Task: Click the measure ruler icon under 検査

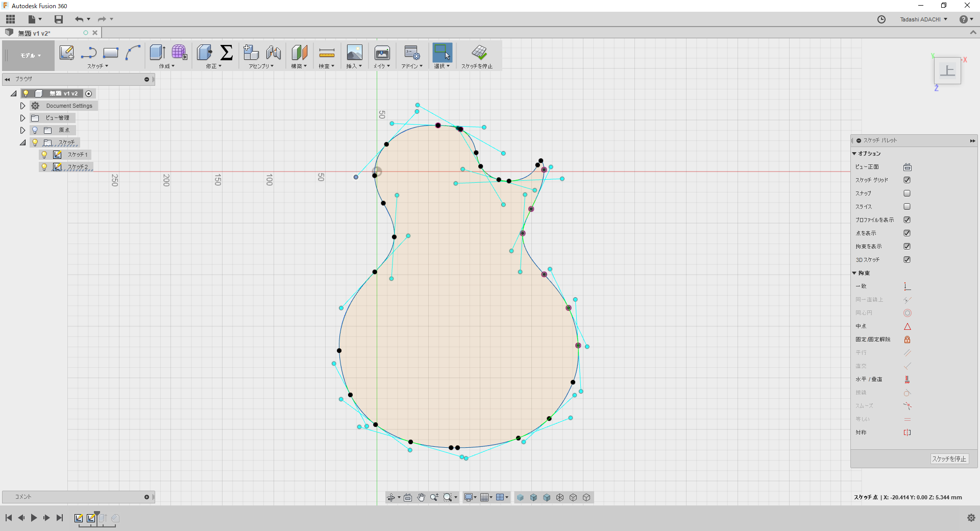Action: point(326,53)
